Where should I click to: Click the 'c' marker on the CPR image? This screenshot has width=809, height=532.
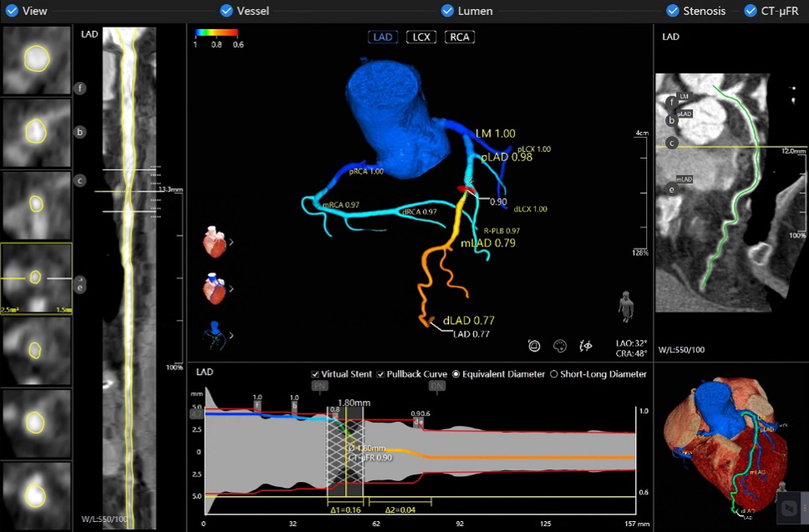point(671,143)
